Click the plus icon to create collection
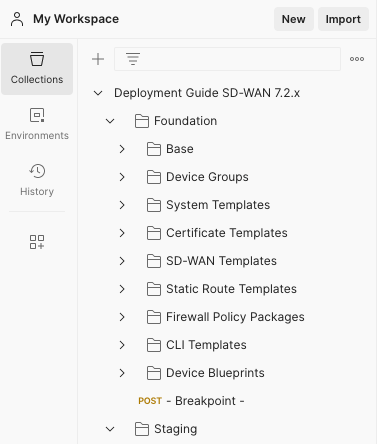The image size is (377, 444). 98,59
